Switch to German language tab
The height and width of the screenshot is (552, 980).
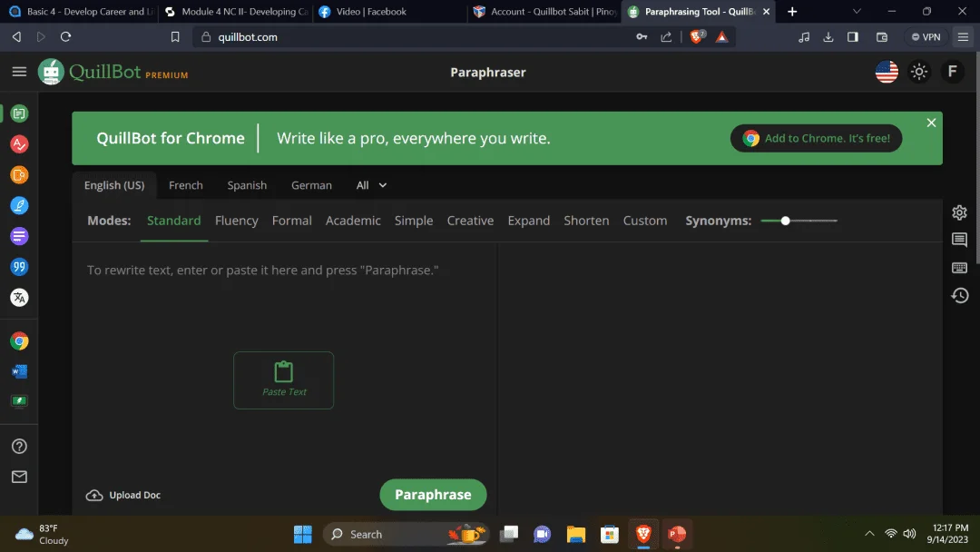pos(311,185)
